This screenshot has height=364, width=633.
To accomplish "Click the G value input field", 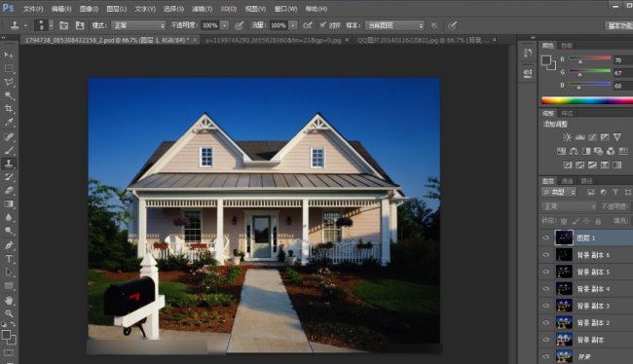I will 623,73.
